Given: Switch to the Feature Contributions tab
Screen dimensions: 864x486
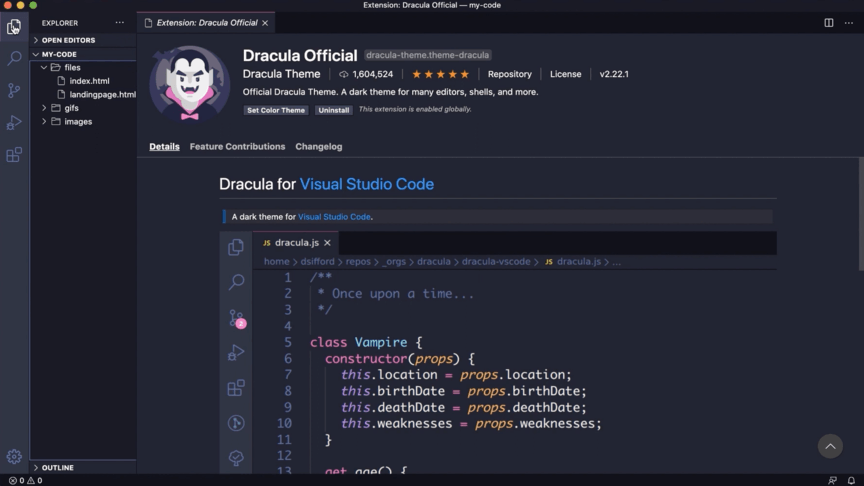Looking at the screenshot, I should (x=237, y=147).
